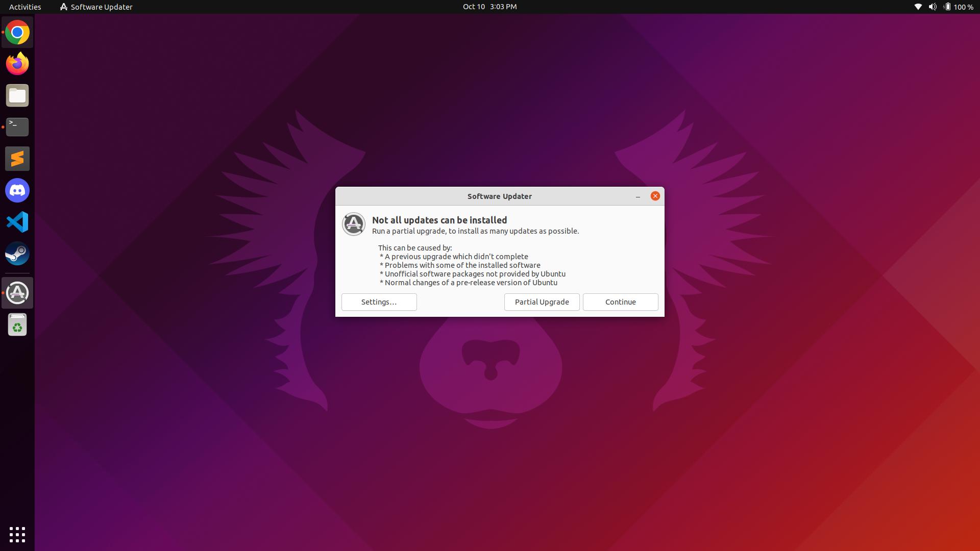
Task: Open the Files file manager
Action: coord(17,95)
